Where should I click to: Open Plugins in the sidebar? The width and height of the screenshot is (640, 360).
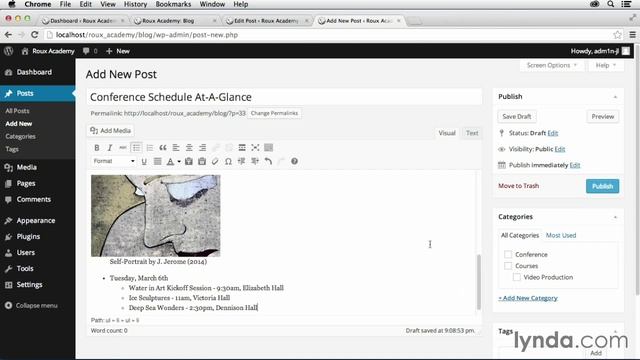pos(28,236)
